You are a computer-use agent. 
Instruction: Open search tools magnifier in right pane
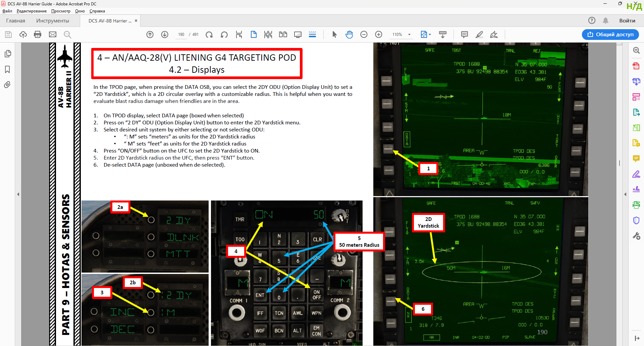pyautogui.click(x=636, y=50)
